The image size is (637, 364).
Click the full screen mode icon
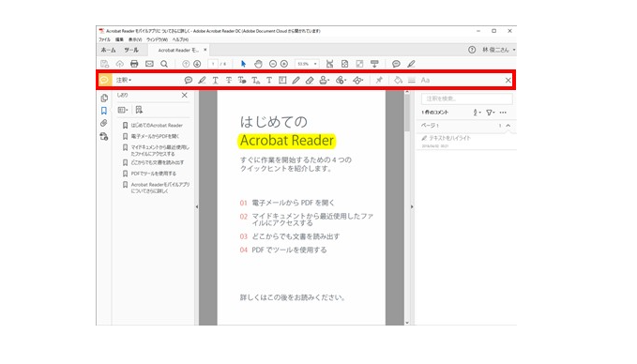pyautogui.click(x=359, y=64)
